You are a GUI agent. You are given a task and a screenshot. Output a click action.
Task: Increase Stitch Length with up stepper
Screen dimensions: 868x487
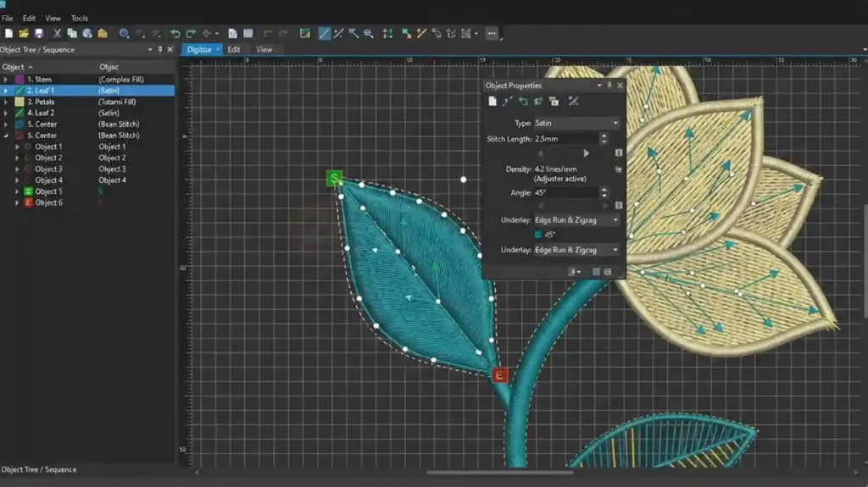click(604, 136)
